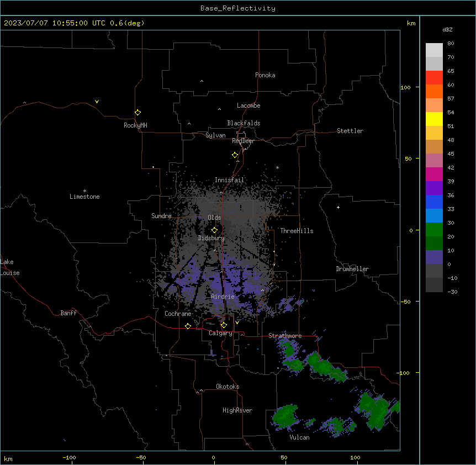Viewport: 476px width, 465px height.
Task: Click the RockyMH label
Action: 135,125
